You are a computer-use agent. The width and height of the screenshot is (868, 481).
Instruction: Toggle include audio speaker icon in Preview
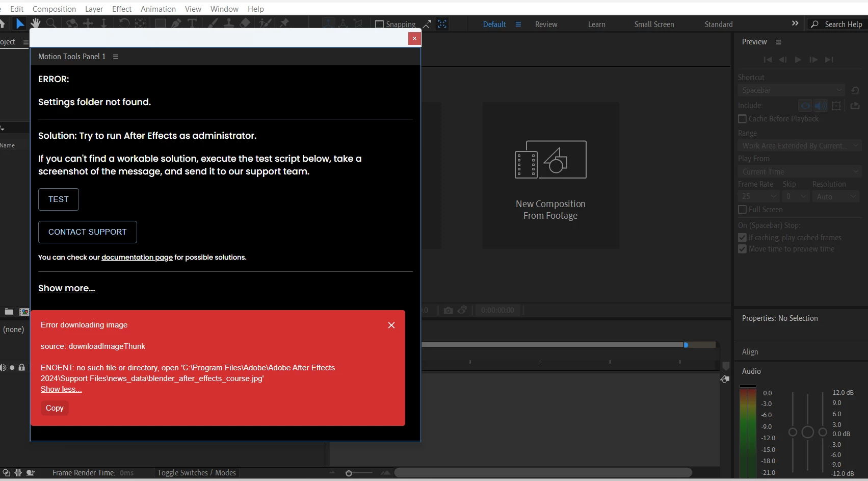821,106
